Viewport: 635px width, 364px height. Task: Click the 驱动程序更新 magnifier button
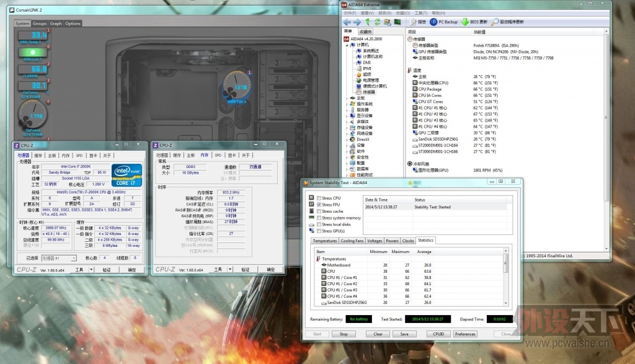(507, 22)
